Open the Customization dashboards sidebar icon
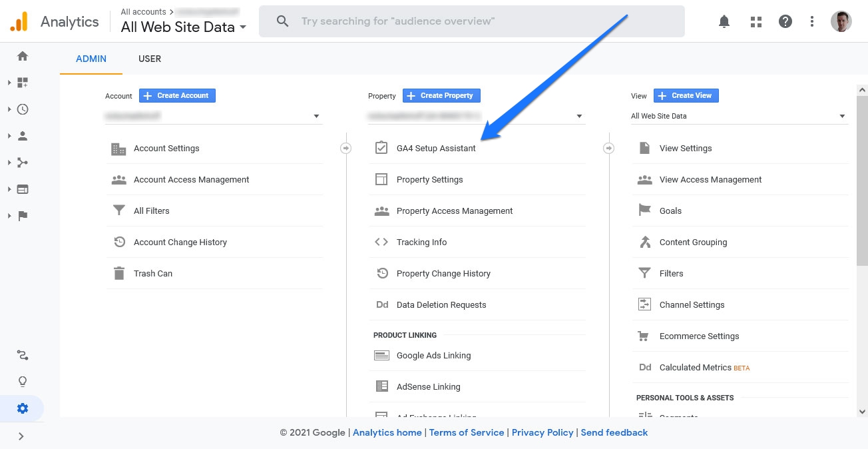Image resolution: width=868 pixels, height=449 pixels. [x=23, y=83]
